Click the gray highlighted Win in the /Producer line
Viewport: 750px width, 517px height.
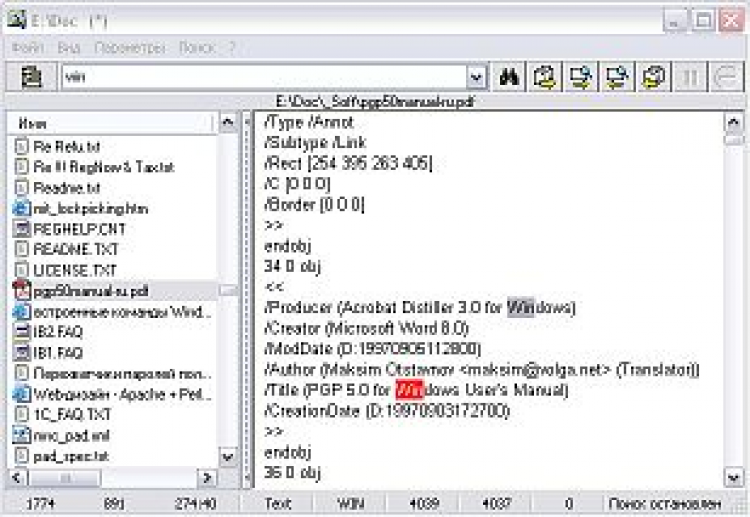520,307
